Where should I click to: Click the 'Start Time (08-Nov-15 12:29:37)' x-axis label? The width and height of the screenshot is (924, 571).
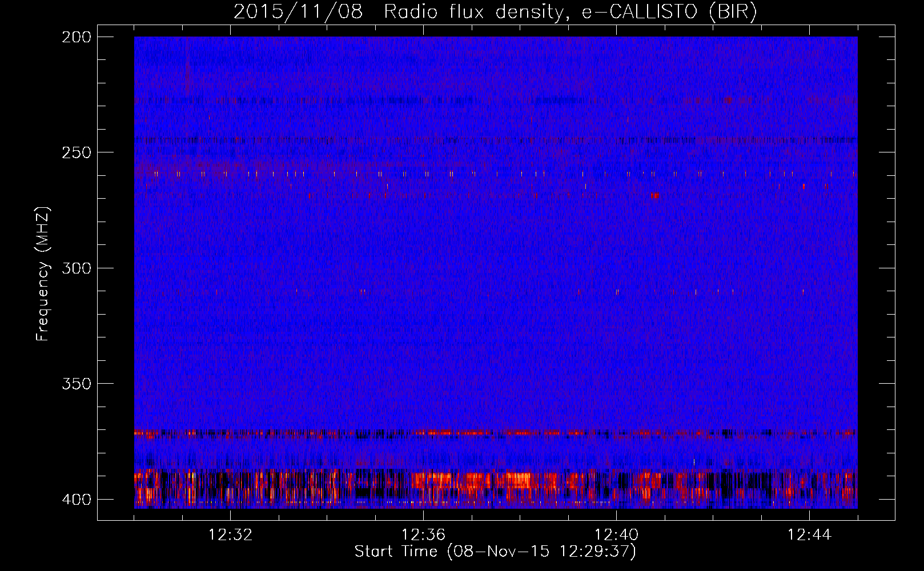pos(495,552)
